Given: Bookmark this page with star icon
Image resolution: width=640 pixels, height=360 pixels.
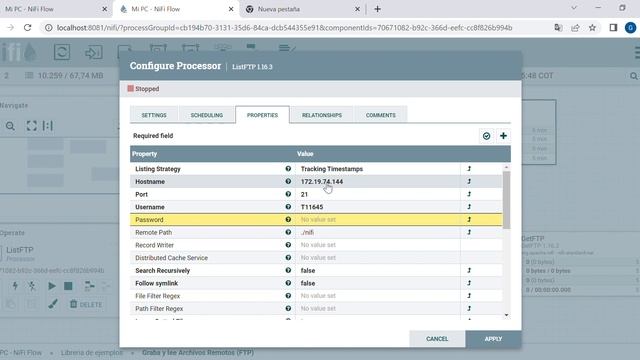Looking at the screenshot, I should tap(592, 27).
